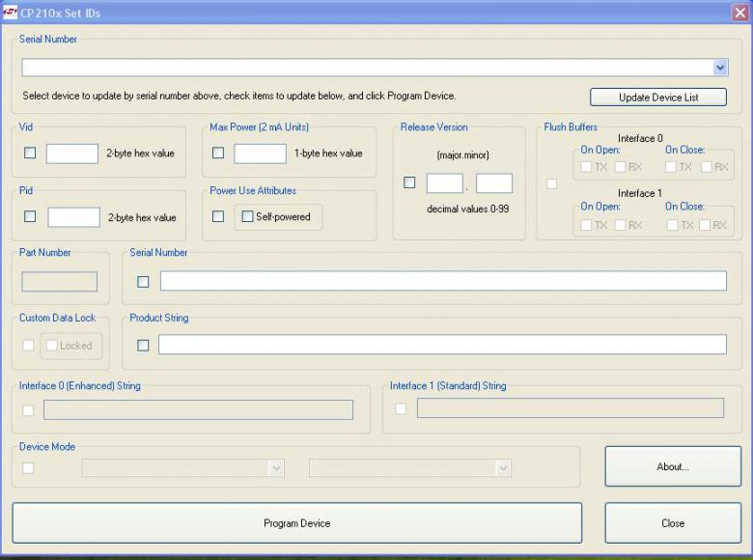The width and height of the screenshot is (753, 560).
Task: Toggle Interface 1 On Close RX checkbox
Action: [705, 225]
